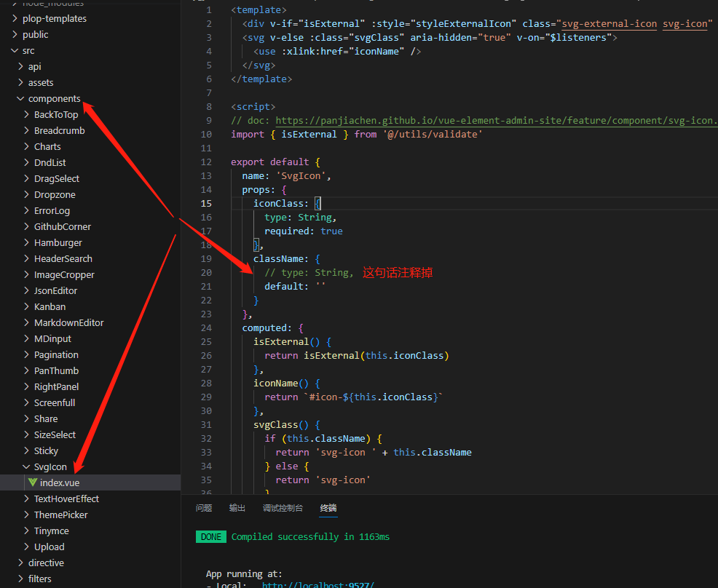The width and height of the screenshot is (718, 588).
Task: Select the assets folder
Action: pos(41,82)
